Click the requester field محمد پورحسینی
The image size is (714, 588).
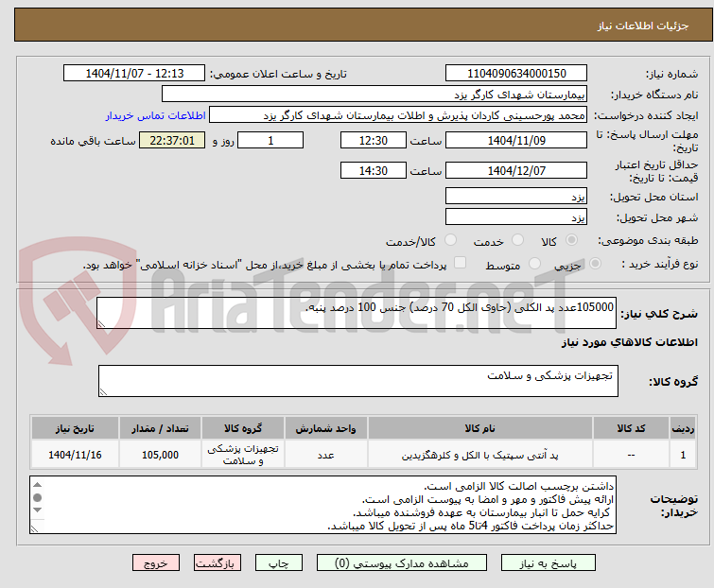click(398, 115)
